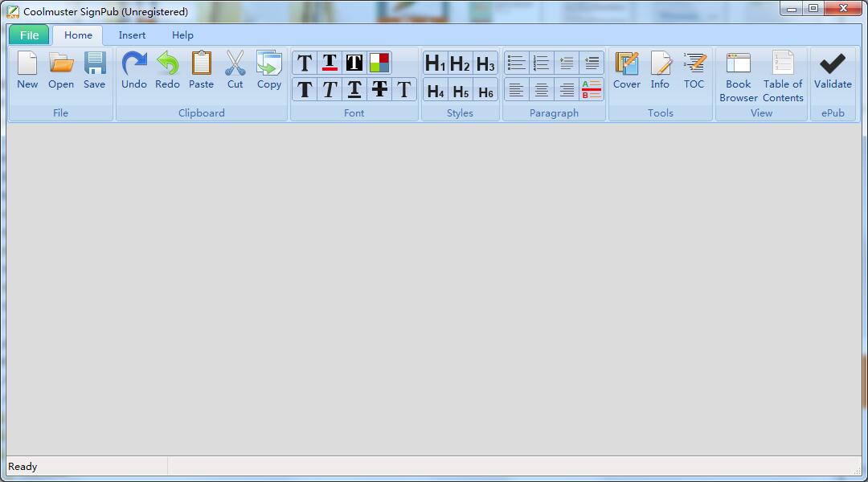Toggle underline formatting

tap(354, 89)
